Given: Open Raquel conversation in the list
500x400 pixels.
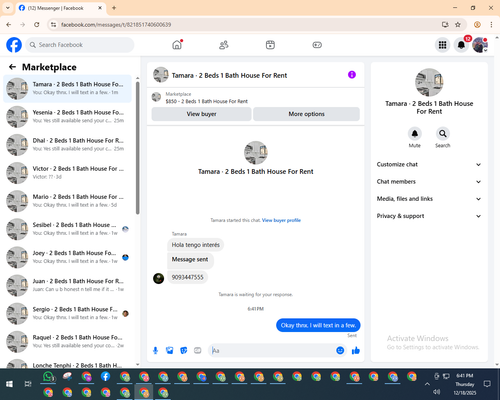Looking at the screenshot, I should 67,341.
